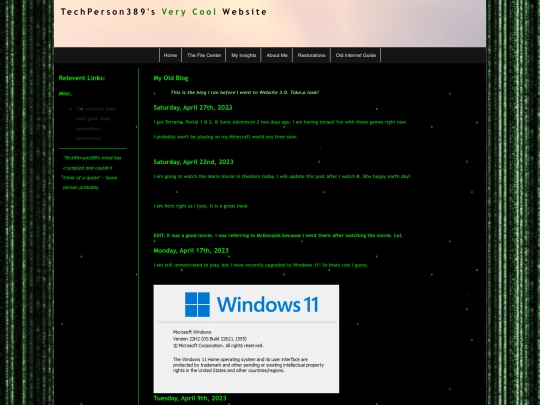Click the 'It is a great meal' line

coord(201,206)
